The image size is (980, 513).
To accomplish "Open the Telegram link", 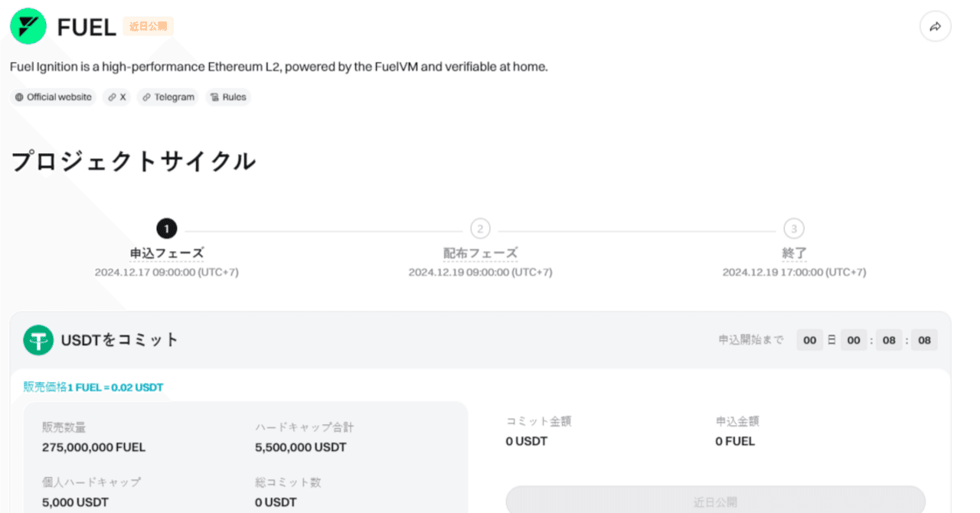I will (x=168, y=96).
